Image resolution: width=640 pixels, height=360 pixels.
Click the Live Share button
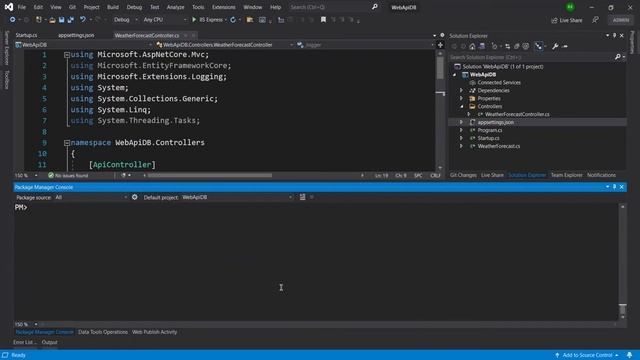pyautogui.click(x=567, y=20)
